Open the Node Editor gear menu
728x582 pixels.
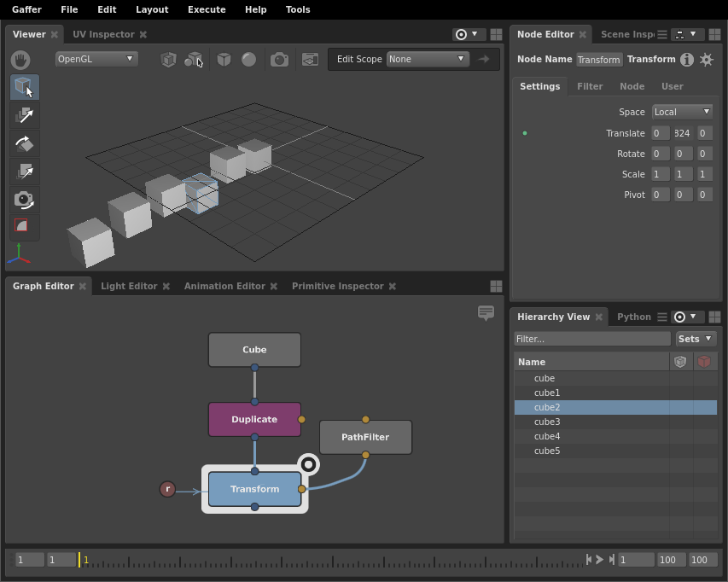pos(706,60)
